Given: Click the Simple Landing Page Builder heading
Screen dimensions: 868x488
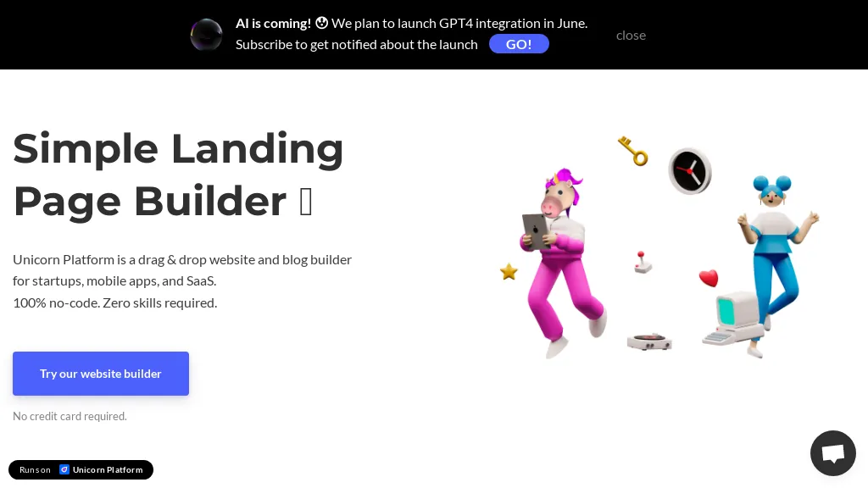Looking at the screenshot, I should point(178,175).
